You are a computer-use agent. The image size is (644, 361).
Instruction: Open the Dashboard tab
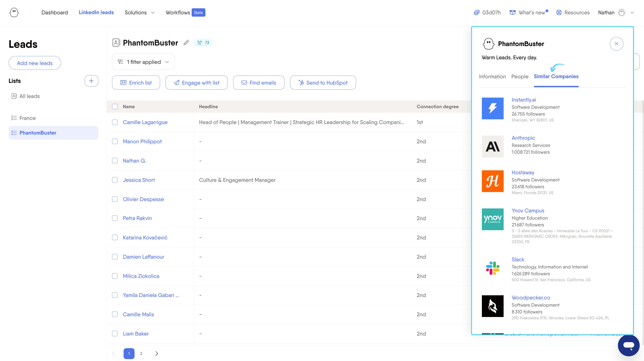coord(54,12)
